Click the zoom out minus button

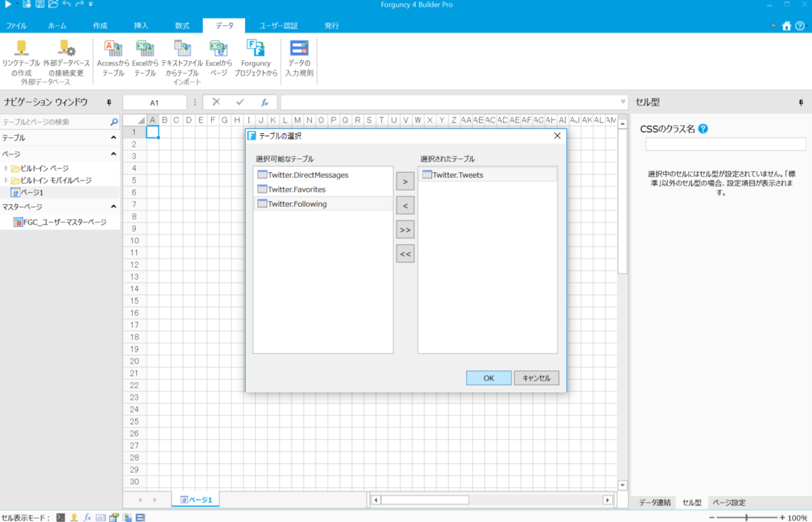pos(712,517)
